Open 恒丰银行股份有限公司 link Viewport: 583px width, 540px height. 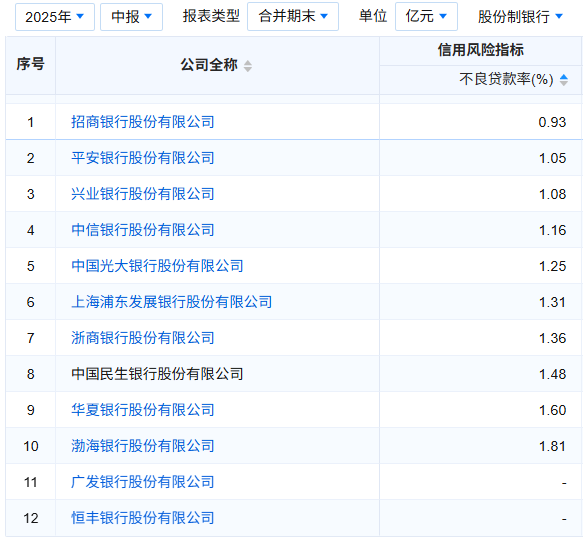click(x=143, y=518)
